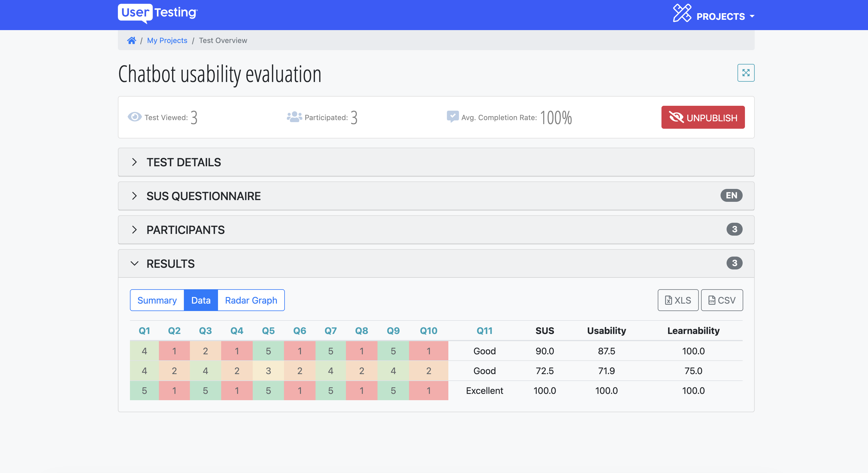Click the UserTesting logo
This screenshot has height=473, width=868.
click(x=158, y=13)
